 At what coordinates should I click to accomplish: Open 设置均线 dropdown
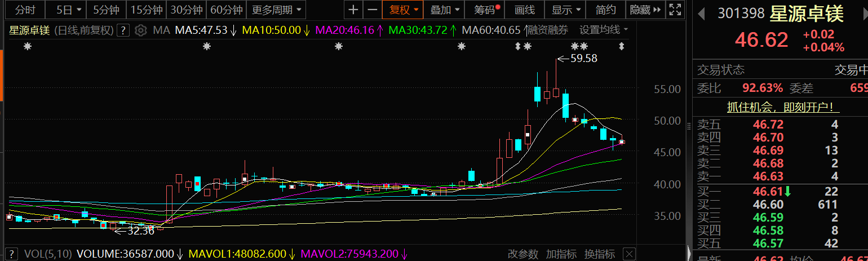604,30
